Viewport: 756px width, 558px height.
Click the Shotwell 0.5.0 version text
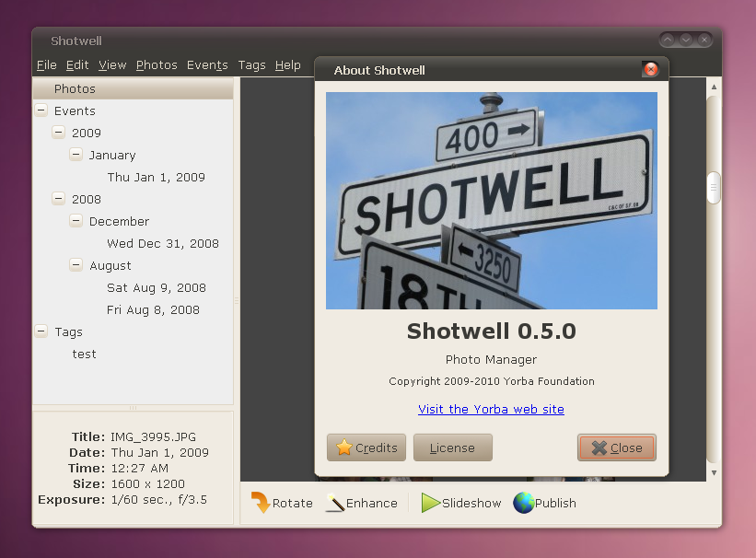[492, 331]
